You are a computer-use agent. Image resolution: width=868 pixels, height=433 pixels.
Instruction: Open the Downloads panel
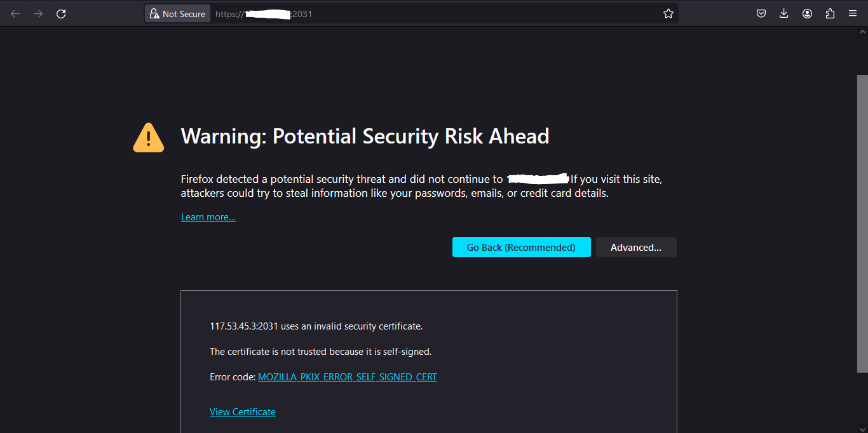[x=783, y=13]
